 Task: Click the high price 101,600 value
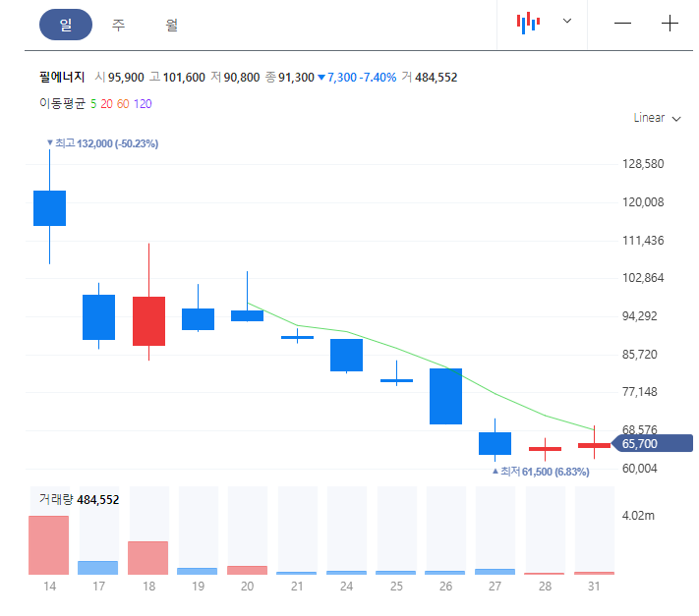[x=184, y=78]
